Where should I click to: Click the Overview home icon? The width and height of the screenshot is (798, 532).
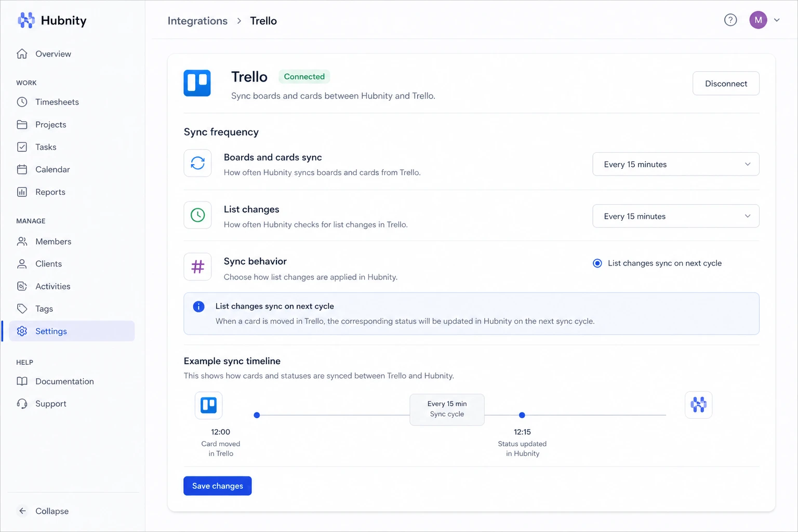pyautogui.click(x=22, y=54)
